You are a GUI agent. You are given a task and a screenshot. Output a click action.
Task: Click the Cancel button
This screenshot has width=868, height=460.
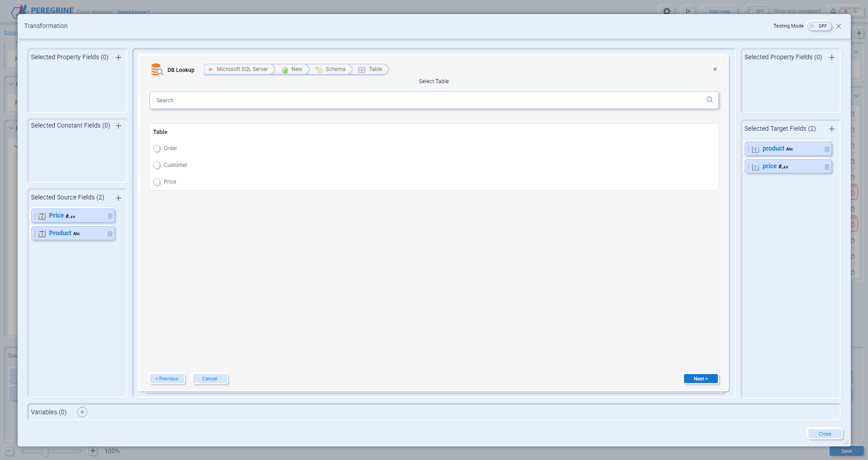click(x=210, y=379)
